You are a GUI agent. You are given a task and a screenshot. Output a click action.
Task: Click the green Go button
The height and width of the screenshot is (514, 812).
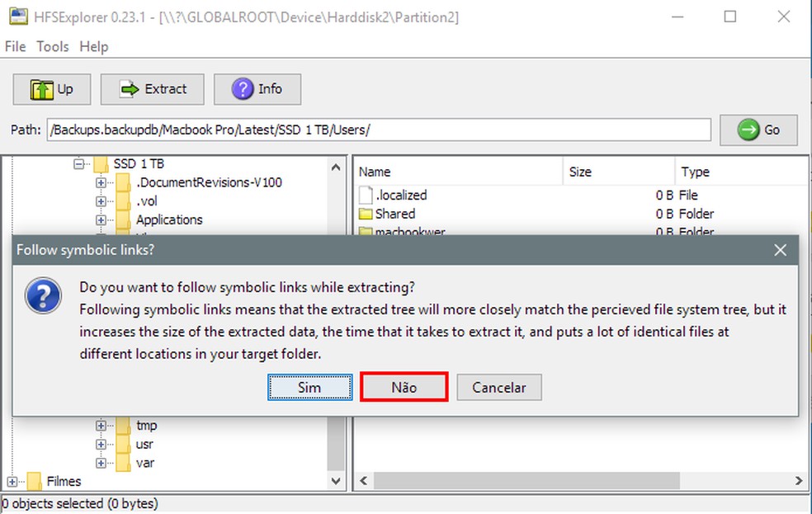758,130
